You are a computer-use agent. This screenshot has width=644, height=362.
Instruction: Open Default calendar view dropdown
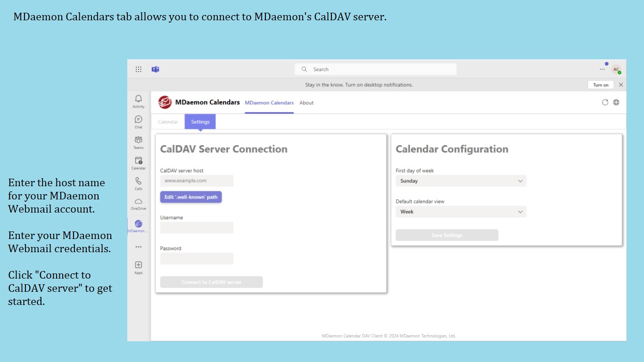click(x=461, y=212)
